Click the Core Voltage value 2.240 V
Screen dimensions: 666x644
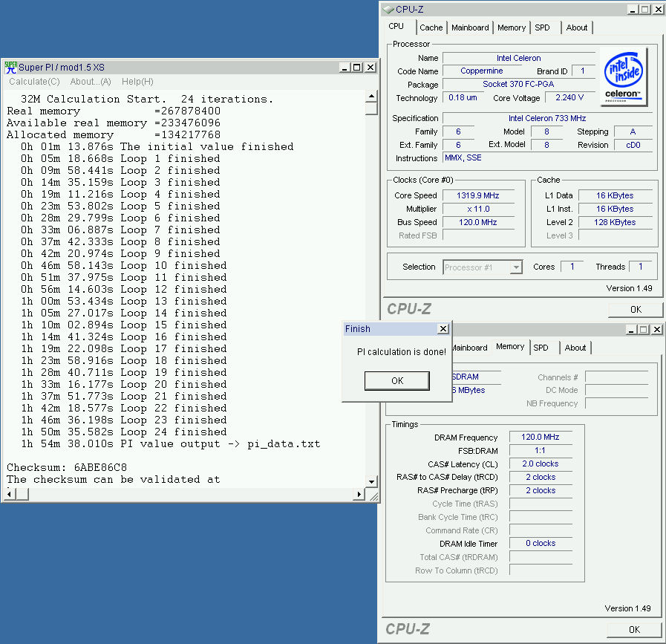pyautogui.click(x=569, y=97)
